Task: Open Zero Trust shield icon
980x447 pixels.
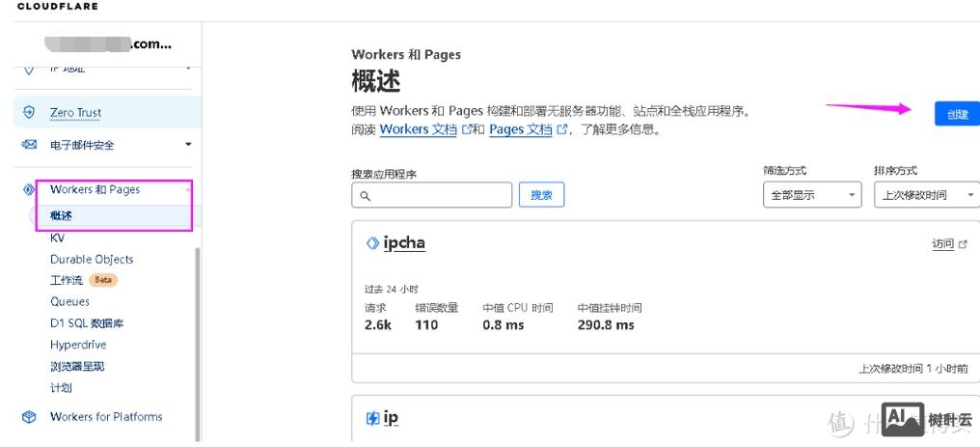Action: pos(29,113)
